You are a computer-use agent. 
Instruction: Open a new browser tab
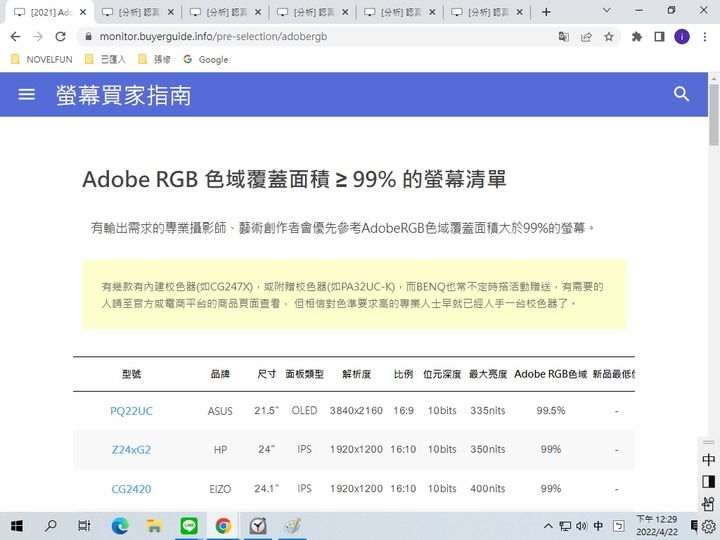546,12
